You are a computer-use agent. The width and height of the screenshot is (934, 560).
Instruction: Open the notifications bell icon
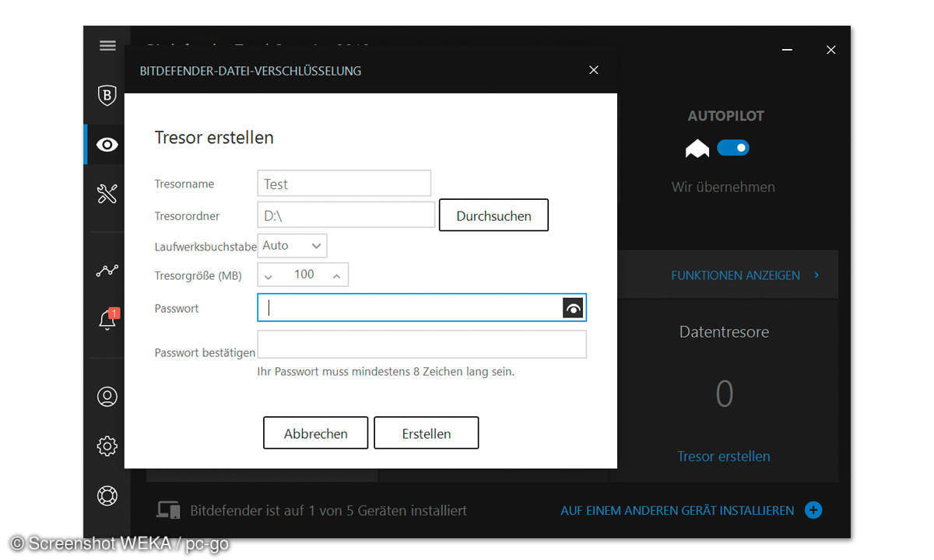click(x=107, y=319)
